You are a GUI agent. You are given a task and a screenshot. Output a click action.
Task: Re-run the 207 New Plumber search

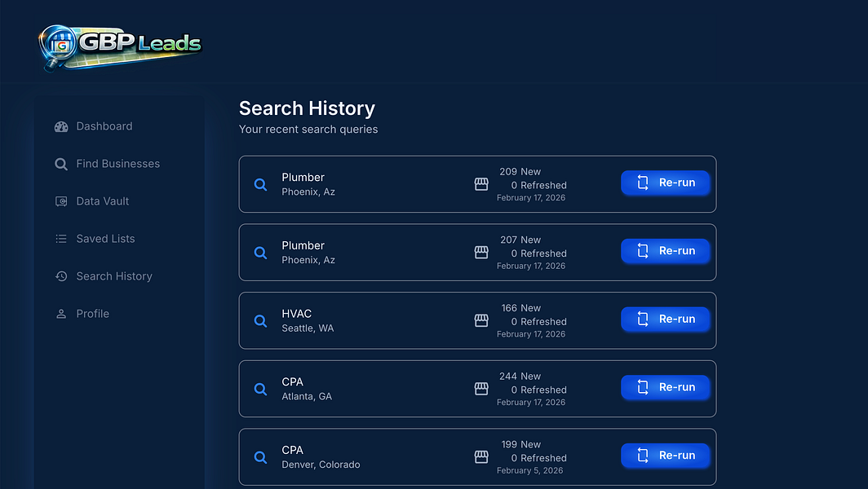pyautogui.click(x=666, y=250)
